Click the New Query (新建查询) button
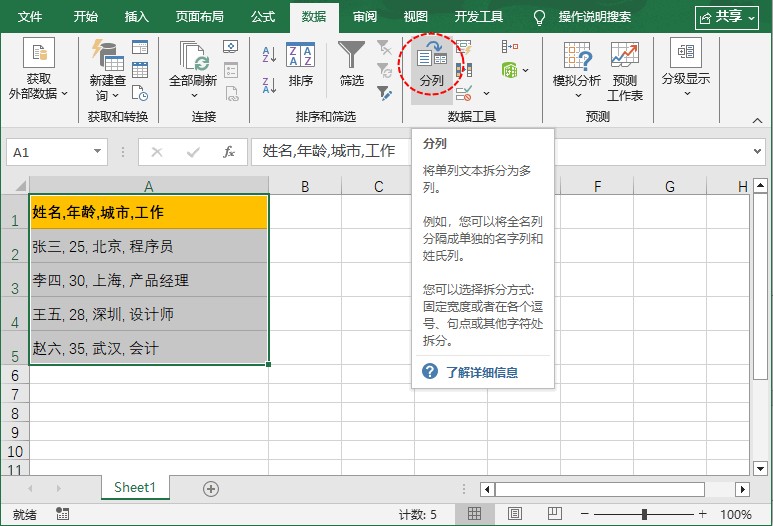The image size is (773, 526). [x=108, y=70]
